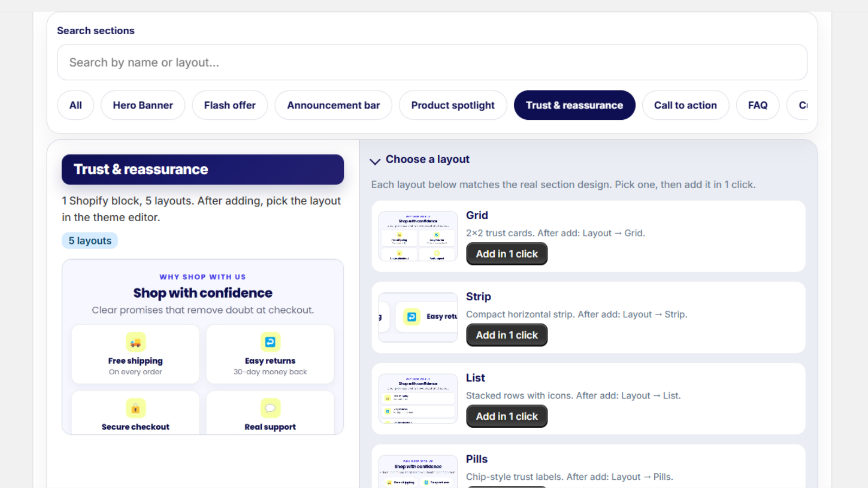Select the Trust & reassurance filter pill
The height and width of the screenshot is (488, 868).
[574, 105]
